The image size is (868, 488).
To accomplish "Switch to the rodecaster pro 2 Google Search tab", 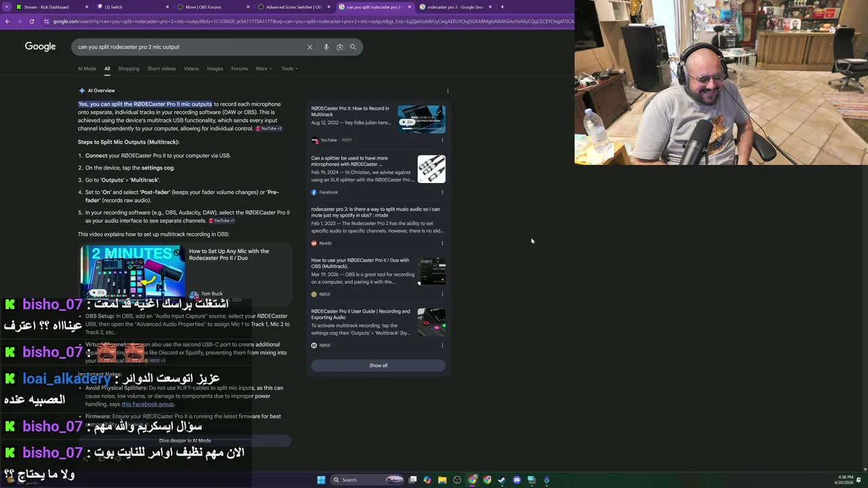I will pos(455,7).
